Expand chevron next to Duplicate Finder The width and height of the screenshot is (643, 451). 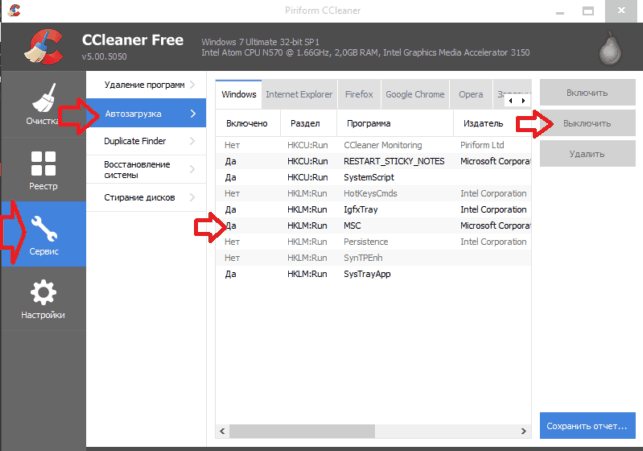point(192,141)
